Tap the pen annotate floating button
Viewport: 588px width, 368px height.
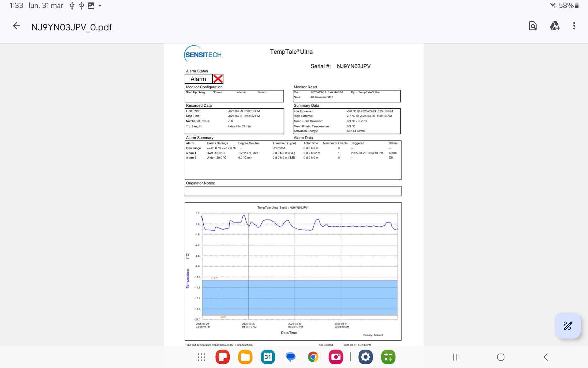pos(568,325)
